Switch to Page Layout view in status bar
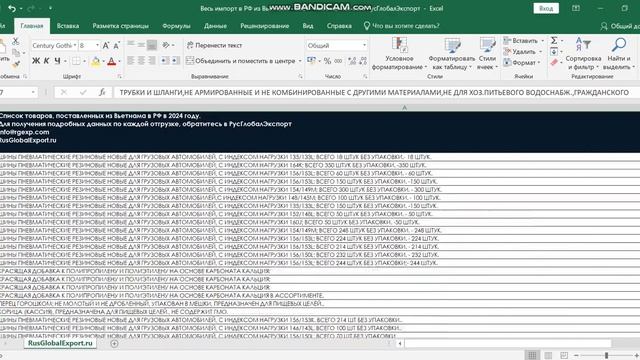This screenshot has height=360, width=640. pyautogui.click(x=548, y=356)
